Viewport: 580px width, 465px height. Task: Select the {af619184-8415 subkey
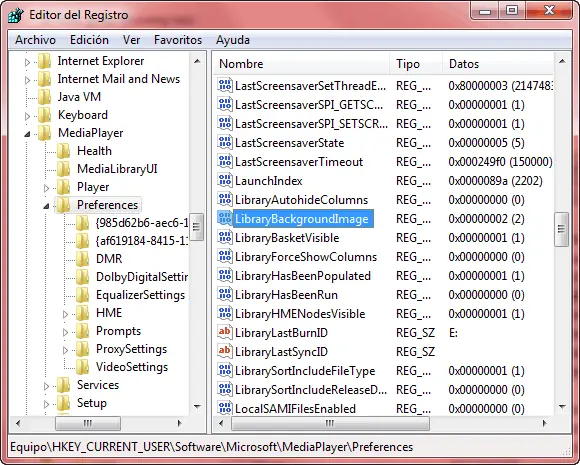click(142, 241)
